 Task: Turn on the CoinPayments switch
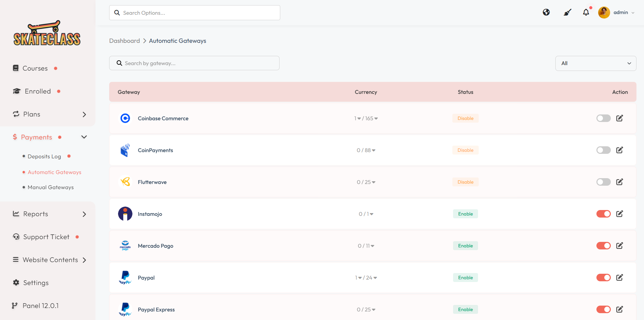(x=603, y=150)
